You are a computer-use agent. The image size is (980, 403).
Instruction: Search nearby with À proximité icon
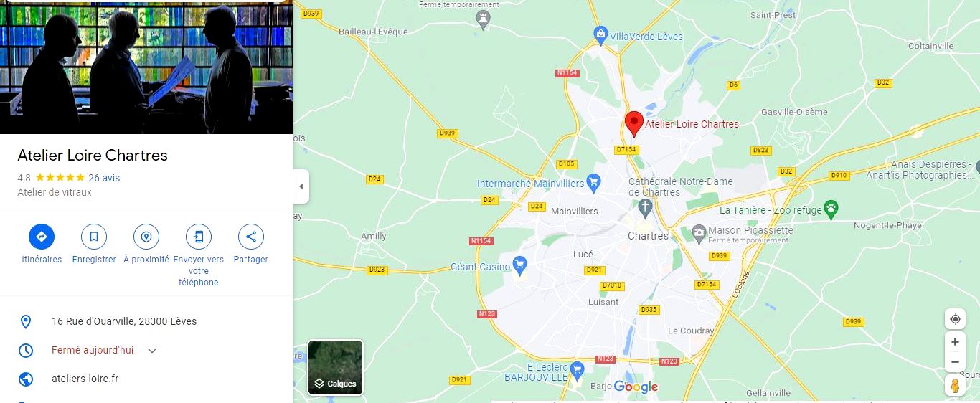point(146,237)
